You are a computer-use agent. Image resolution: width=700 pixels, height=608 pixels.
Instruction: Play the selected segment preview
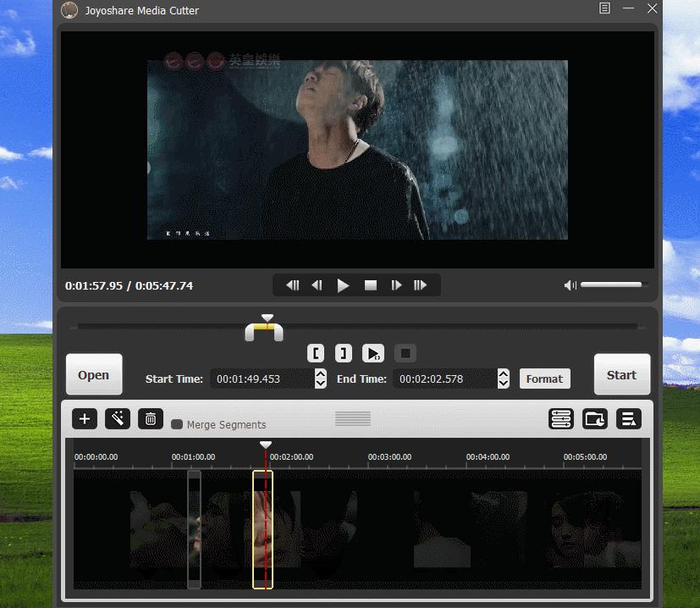[x=373, y=353]
